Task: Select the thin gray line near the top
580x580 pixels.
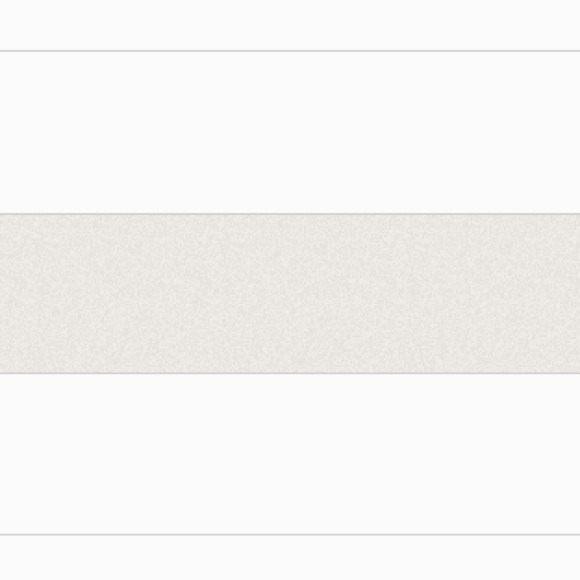Action: pyautogui.click(x=290, y=51)
